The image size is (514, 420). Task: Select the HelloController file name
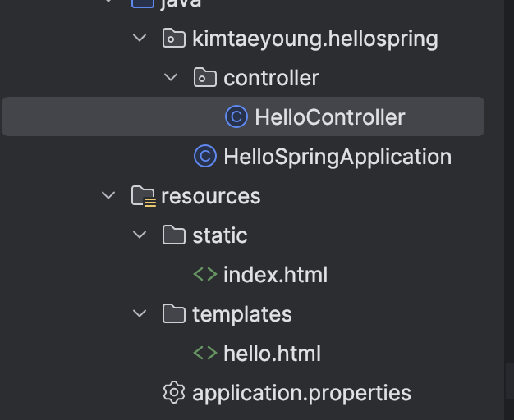point(329,117)
